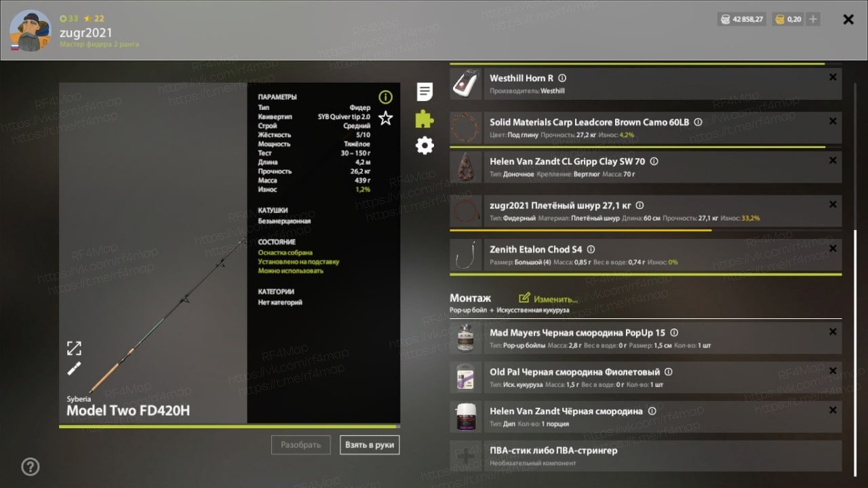Show info for Westhill Horn R
This screenshot has height=488, width=868.
coord(562,78)
